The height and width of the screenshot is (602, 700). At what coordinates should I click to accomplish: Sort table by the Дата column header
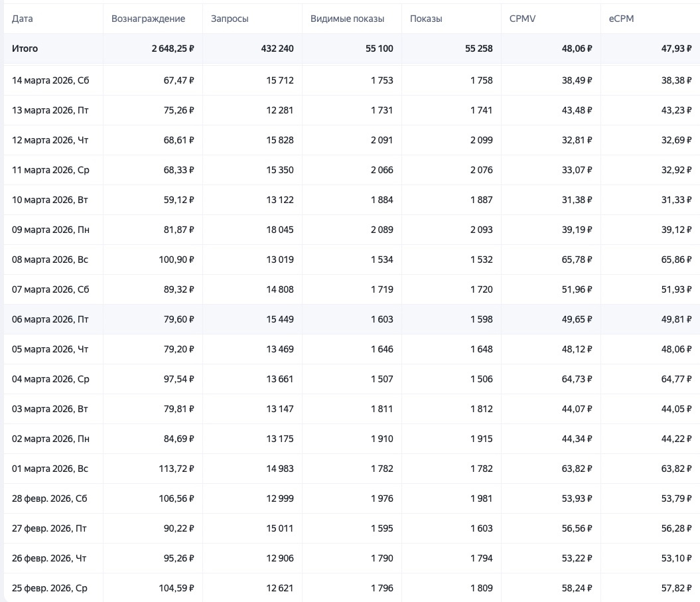click(x=23, y=19)
